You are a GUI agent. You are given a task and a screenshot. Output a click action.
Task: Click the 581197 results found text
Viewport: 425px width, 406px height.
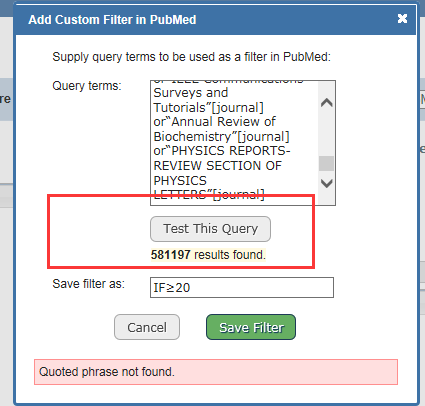pos(208,255)
